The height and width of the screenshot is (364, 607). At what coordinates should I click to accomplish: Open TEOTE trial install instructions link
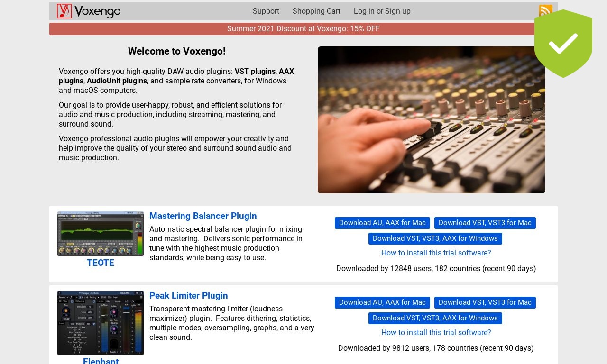pos(436,253)
